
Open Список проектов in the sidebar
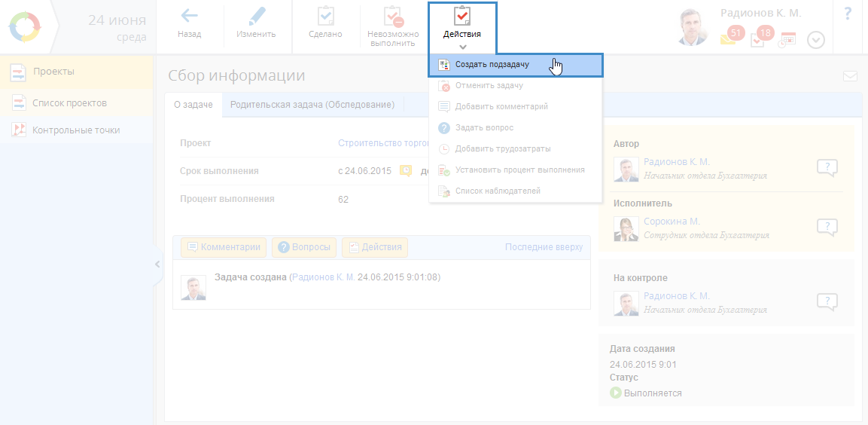coord(69,103)
